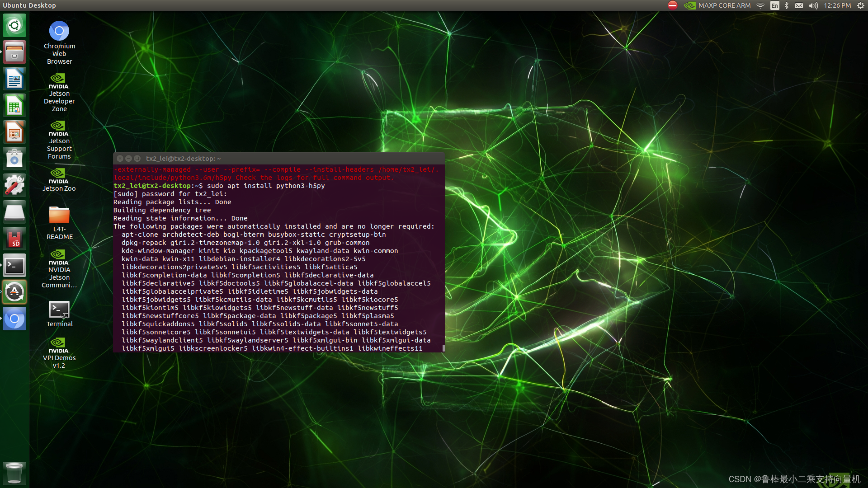Open the En keyboard layout menu

click(774, 5)
